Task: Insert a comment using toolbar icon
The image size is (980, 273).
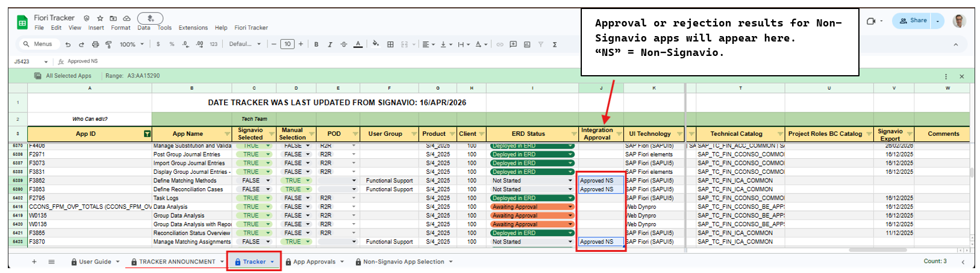Action: tap(513, 44)
